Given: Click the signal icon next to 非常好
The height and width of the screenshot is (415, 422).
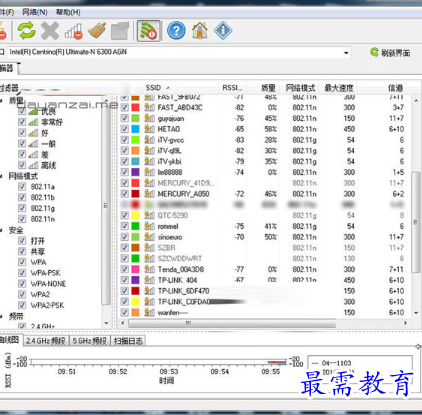Looking at the screenshot, I should (33, 122).
